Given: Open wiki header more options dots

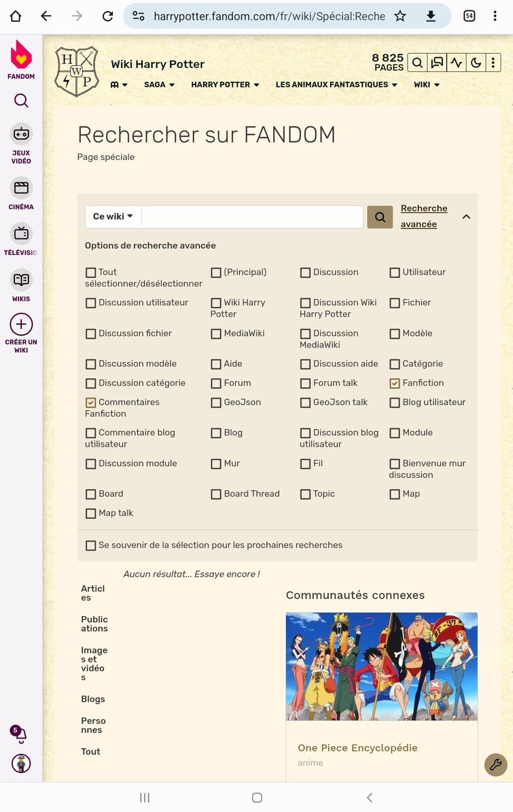Looking at the screenshot, I should point(493,63).
